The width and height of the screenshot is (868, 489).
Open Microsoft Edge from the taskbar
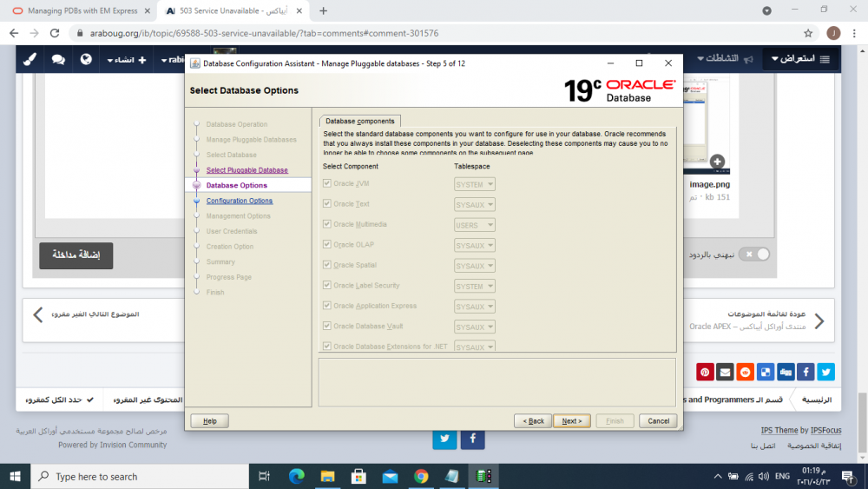pos(296,476)
